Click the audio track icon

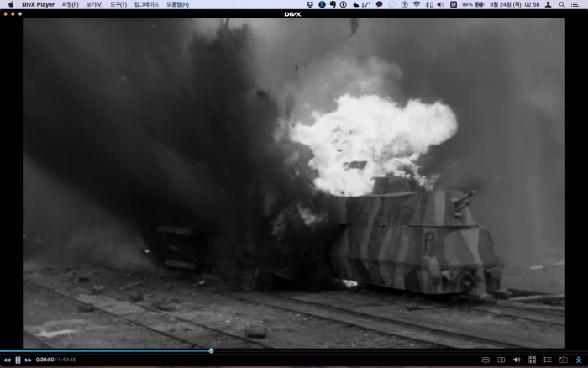tap(501, 360)
